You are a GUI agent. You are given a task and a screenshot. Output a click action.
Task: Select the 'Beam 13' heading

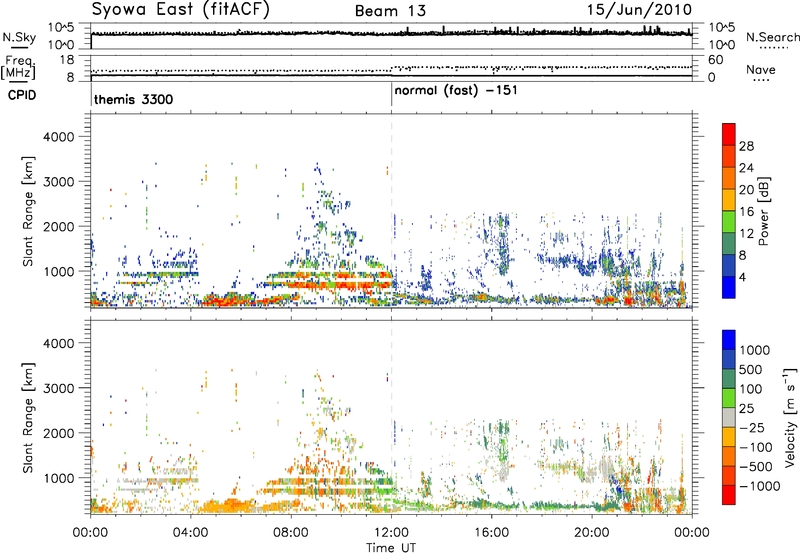coord(390,11)
